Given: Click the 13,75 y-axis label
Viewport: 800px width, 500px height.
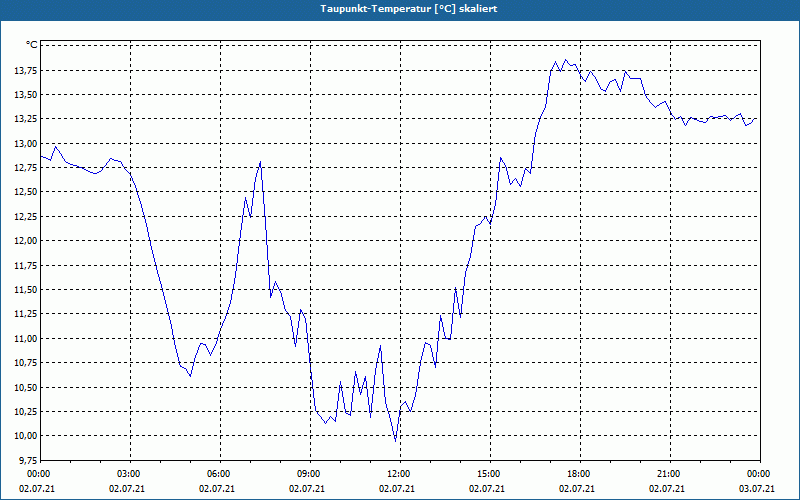Looking at the screenshot, I should point(25,70).
